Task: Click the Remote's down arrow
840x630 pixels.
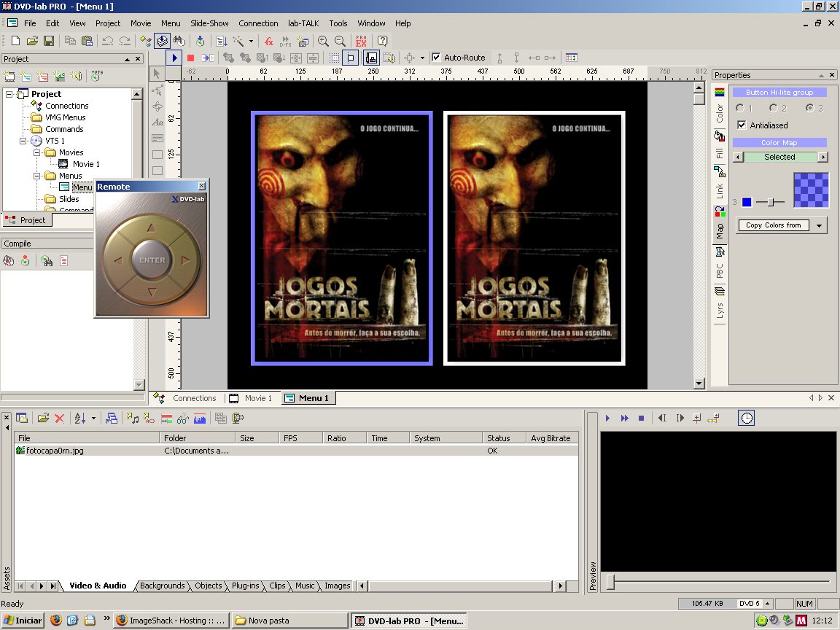Action: tap(152, 292)
